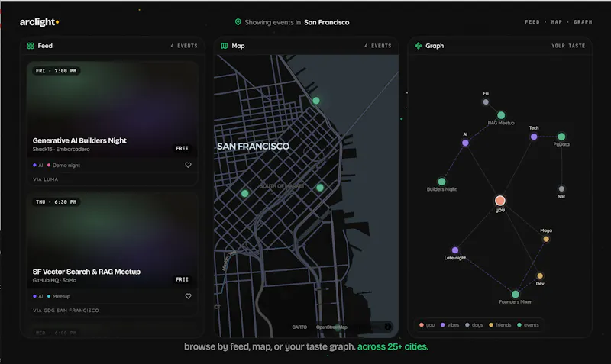Click the green 'events' legend swatch
Screen dimensions: 611x364
(519, 324)
